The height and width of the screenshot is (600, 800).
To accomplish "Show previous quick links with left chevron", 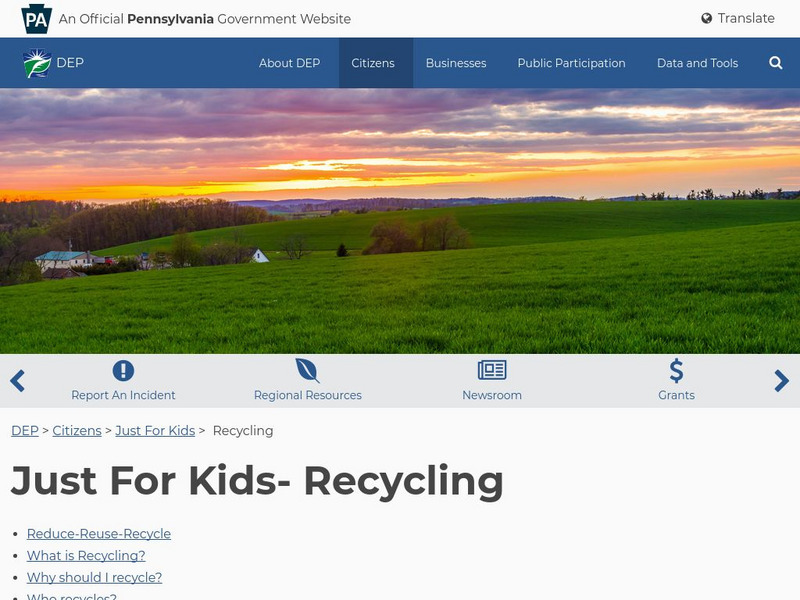I will pyautogui.click(x=17, y=381).
